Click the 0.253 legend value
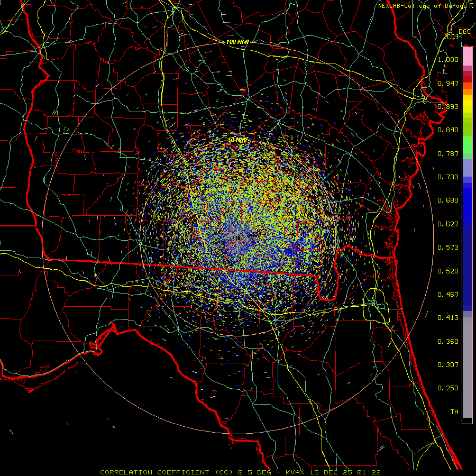The width and height of the screenshot is (476, 476). (448, 388)
